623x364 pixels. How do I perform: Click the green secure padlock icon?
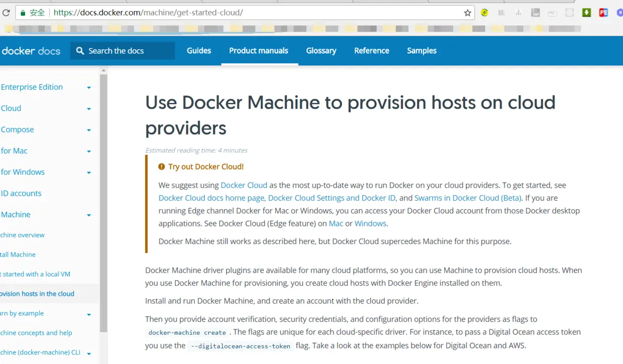[22, 13]
